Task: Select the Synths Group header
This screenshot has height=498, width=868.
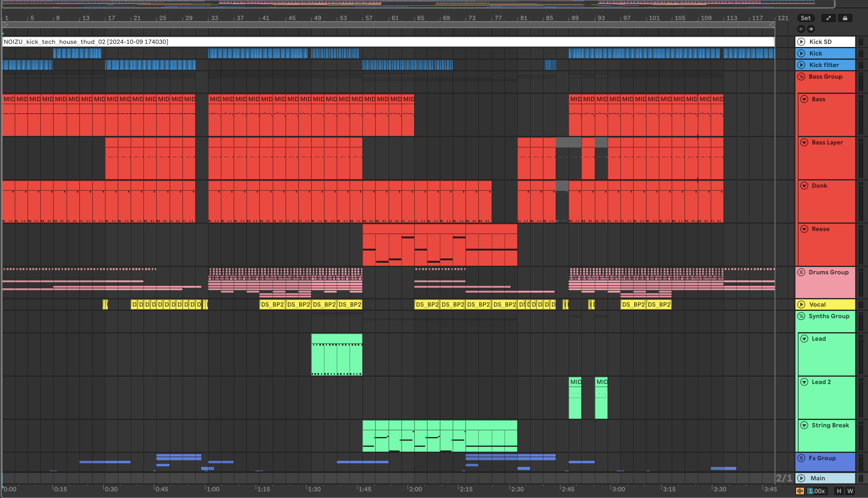Action: (825, 321)
